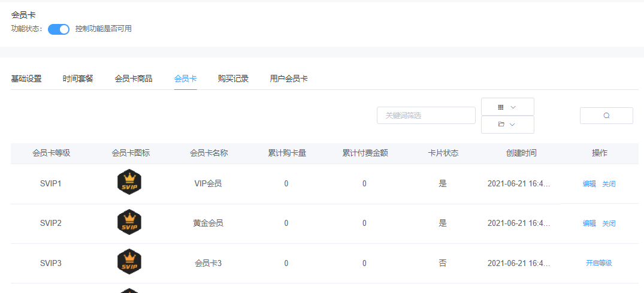Click the 是 status in SVIP2 row
Screen dimensions: 644x293
442,223
